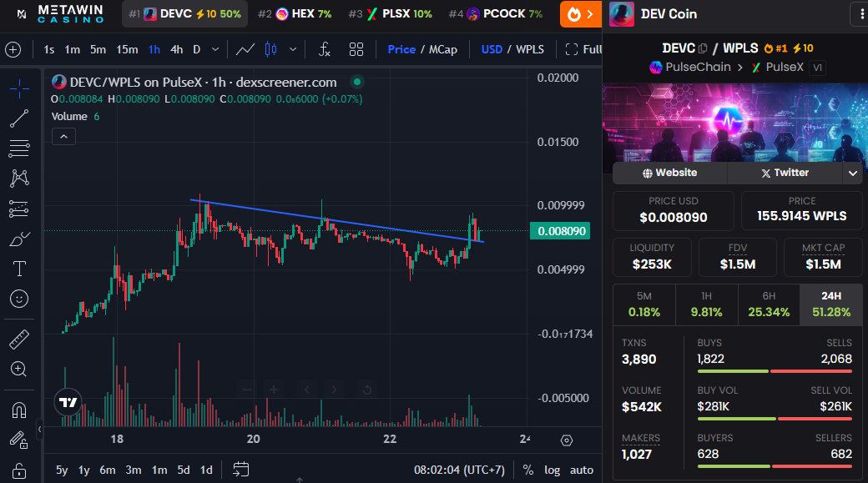Open trending token #4 PCOCK

click(496, 14)
